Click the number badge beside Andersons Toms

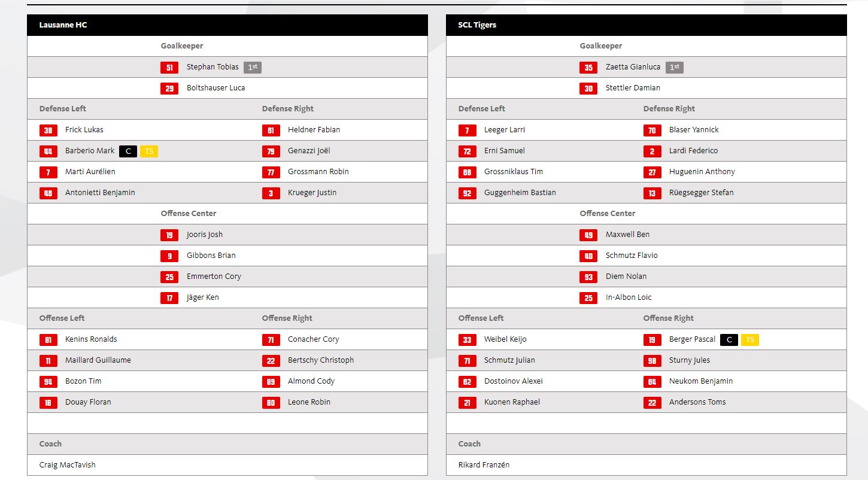click(x=652, y=403)
